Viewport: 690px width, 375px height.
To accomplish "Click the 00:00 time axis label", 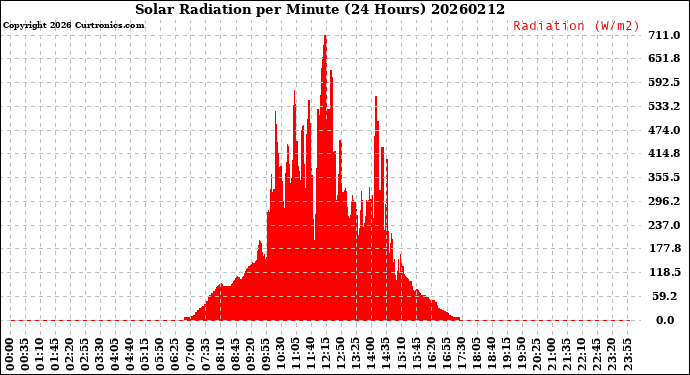I will click(10, 355).
